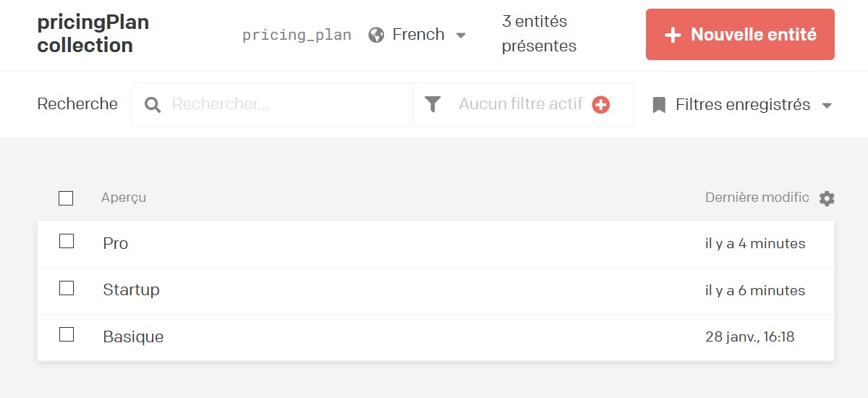
Task: Open the Basique entity
Action: (x=133, y=336)
